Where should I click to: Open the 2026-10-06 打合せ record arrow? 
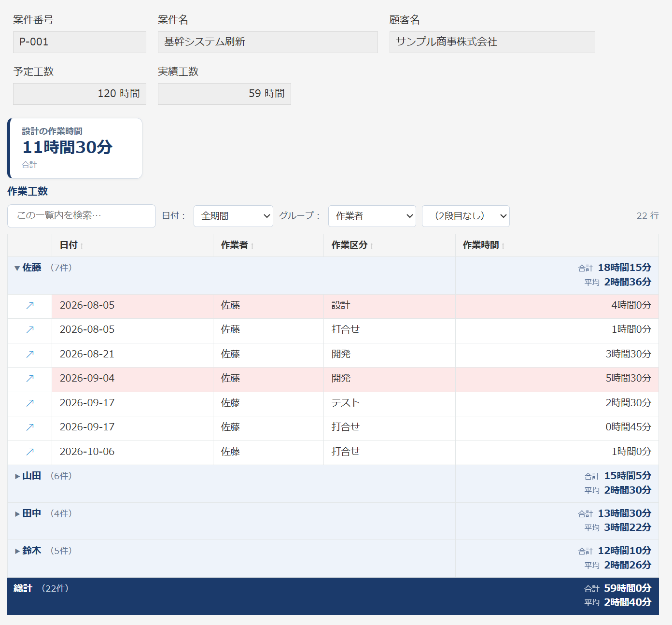30,452
